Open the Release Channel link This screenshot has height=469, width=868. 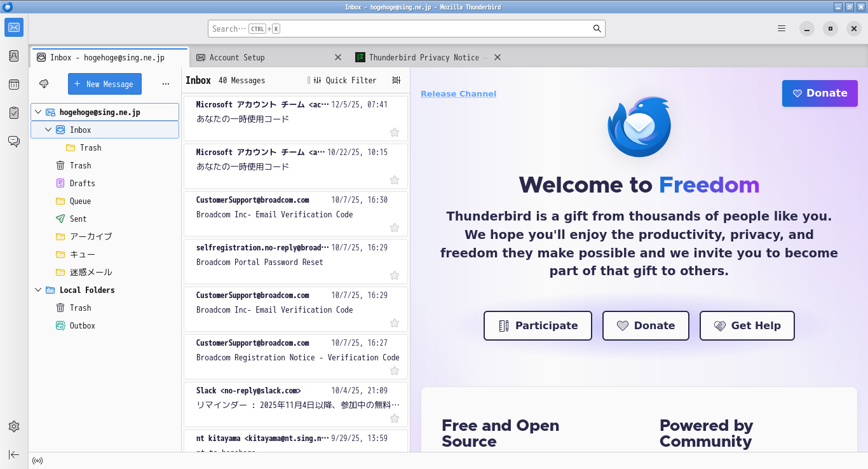458,93
